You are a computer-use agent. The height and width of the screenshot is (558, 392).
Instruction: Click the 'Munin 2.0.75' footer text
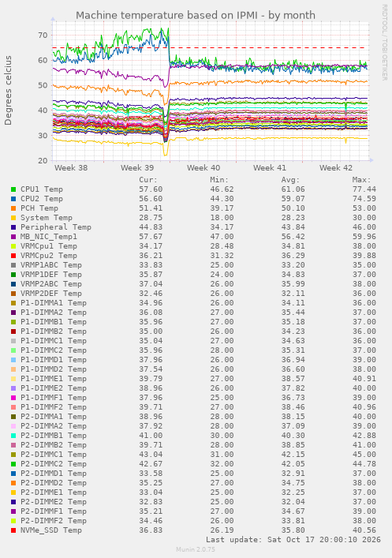coord(196,549)
